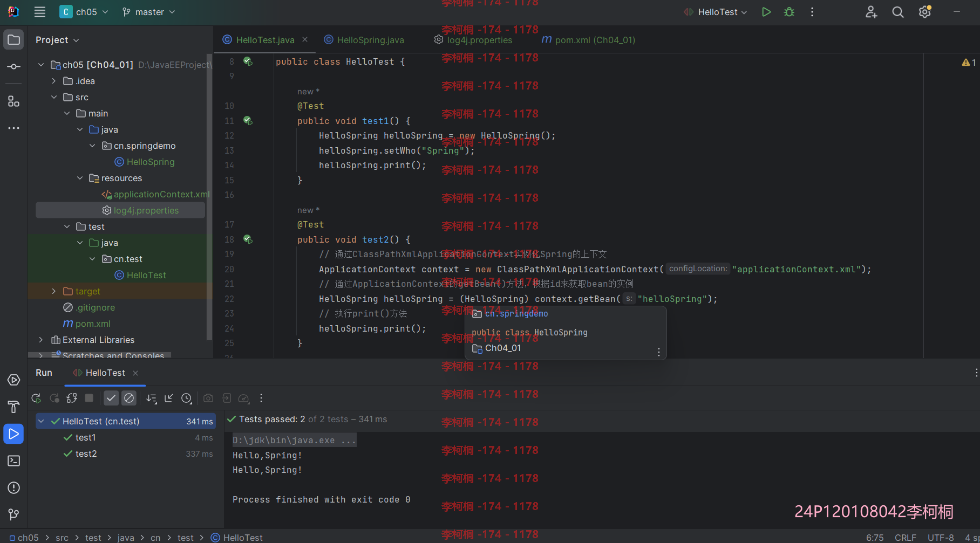Show more tool windows ellipsis
This screenshot has width=980, height=543.
[13, 128]
